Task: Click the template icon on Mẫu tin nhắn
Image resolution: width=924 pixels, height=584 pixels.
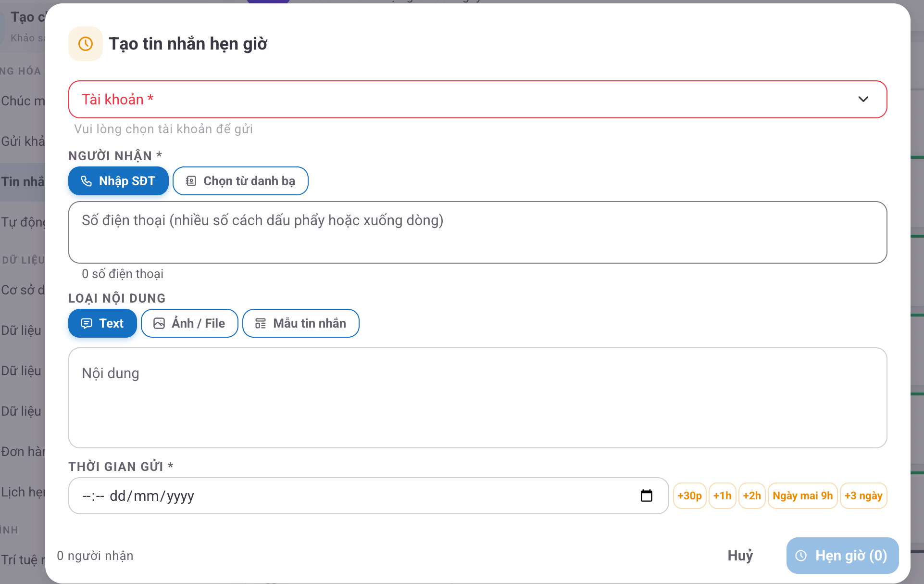Action: (x=261, y=323)
